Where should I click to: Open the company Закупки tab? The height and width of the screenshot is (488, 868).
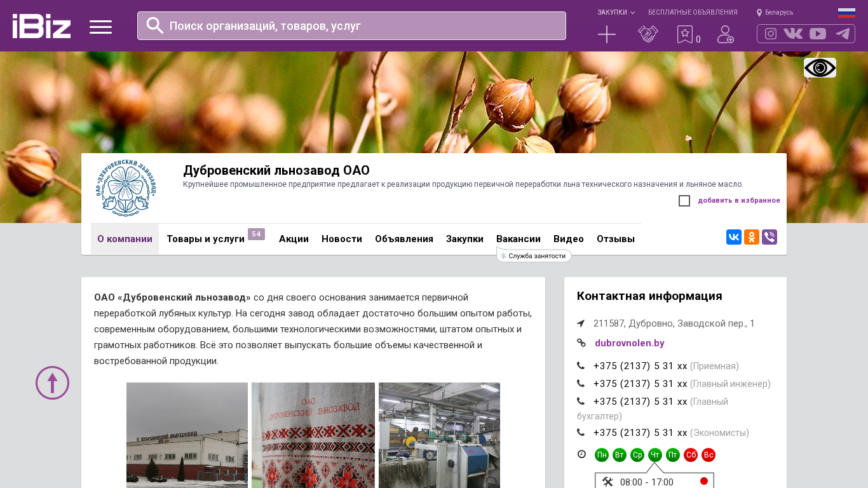pos(465,239)
